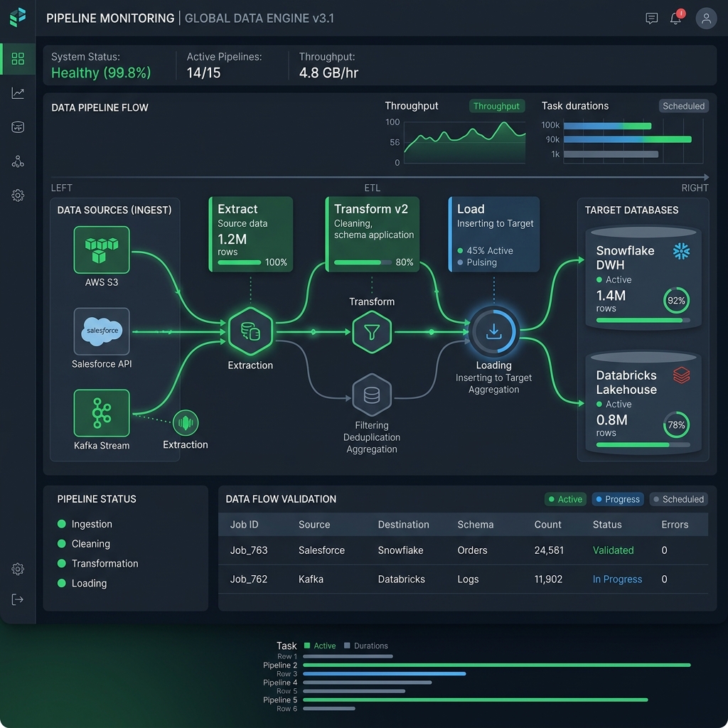Select the AWS S3 source icon
Viewport: 728px width, 728px height.
(x=102, y=250)
